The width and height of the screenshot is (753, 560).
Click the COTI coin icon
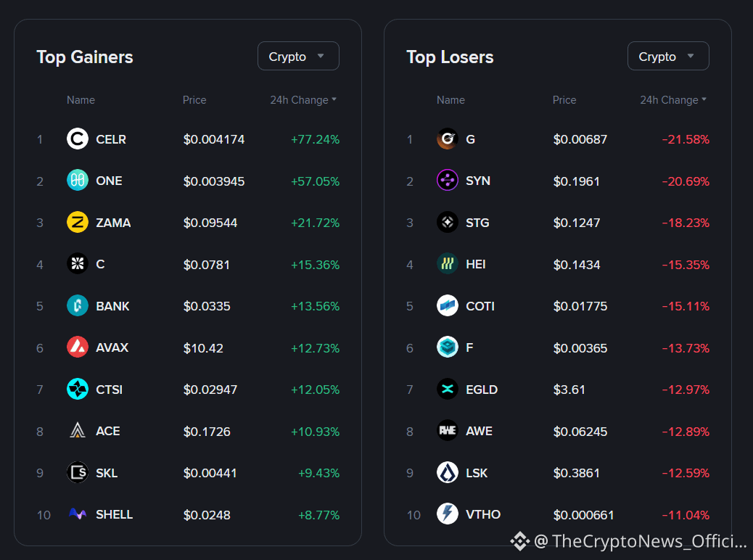pos(447,305)
